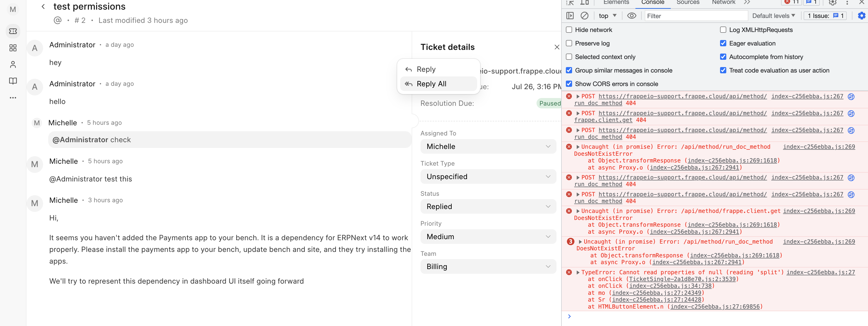Check the Hide network checkbox
Screen dimensions: 868x326
[x=569, y=30]
